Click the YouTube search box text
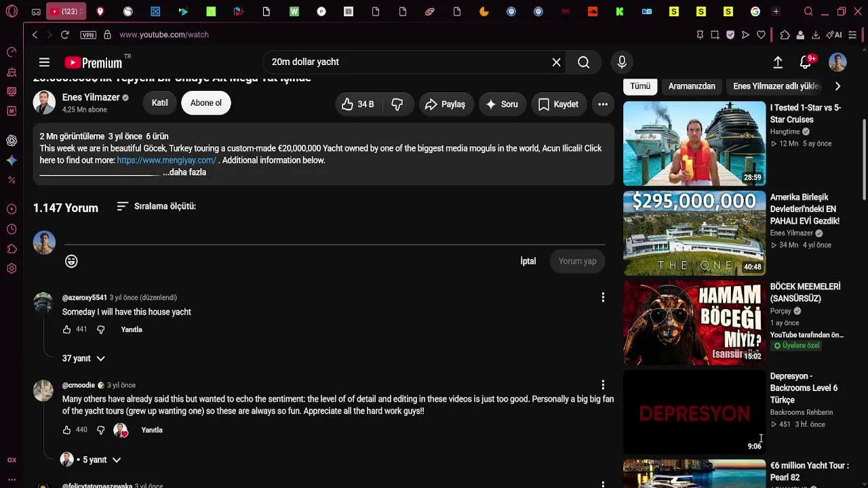 (305, 62)
